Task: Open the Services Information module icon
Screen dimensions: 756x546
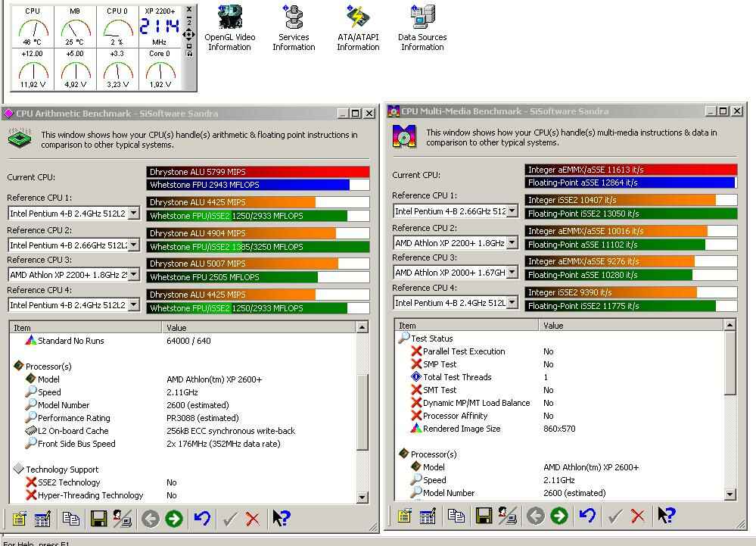Action: click(294, 28)
